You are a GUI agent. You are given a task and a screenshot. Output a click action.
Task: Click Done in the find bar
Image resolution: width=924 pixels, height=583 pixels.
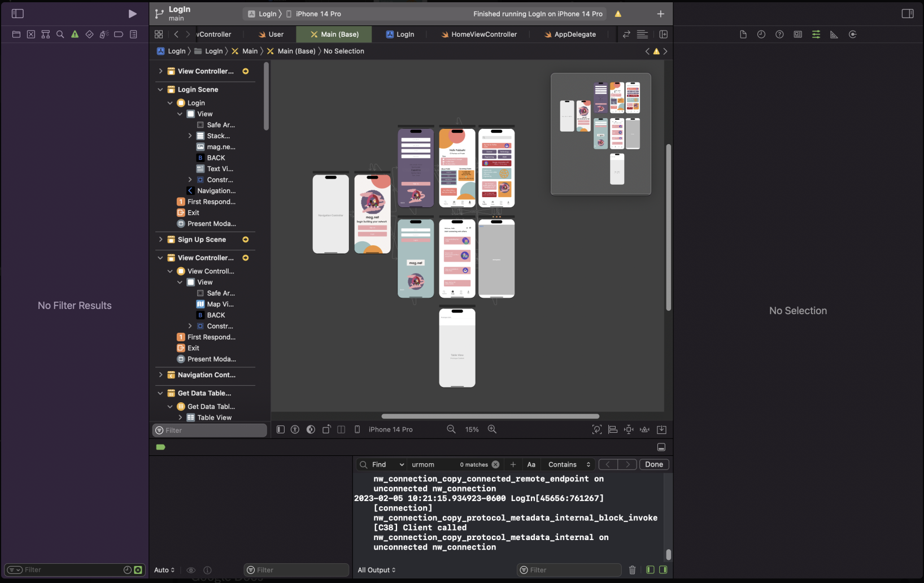click(654, 464)
